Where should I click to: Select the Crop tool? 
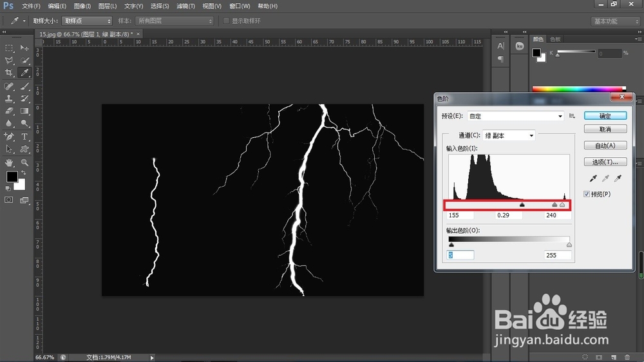[9, 73]
